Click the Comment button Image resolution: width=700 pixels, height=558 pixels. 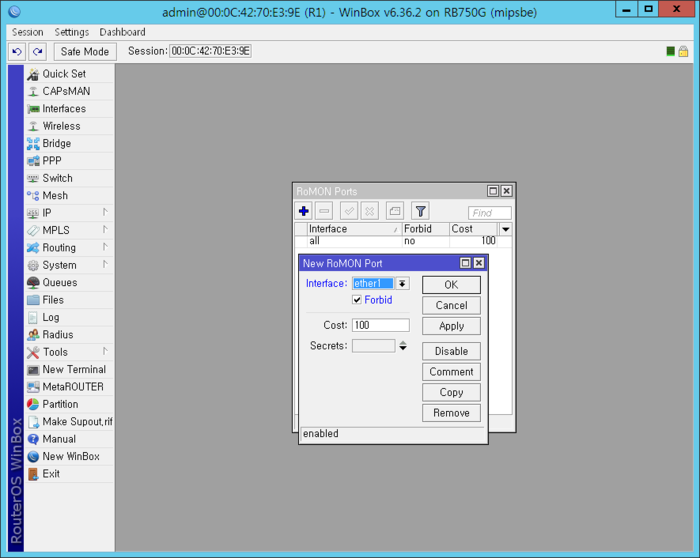451,372
